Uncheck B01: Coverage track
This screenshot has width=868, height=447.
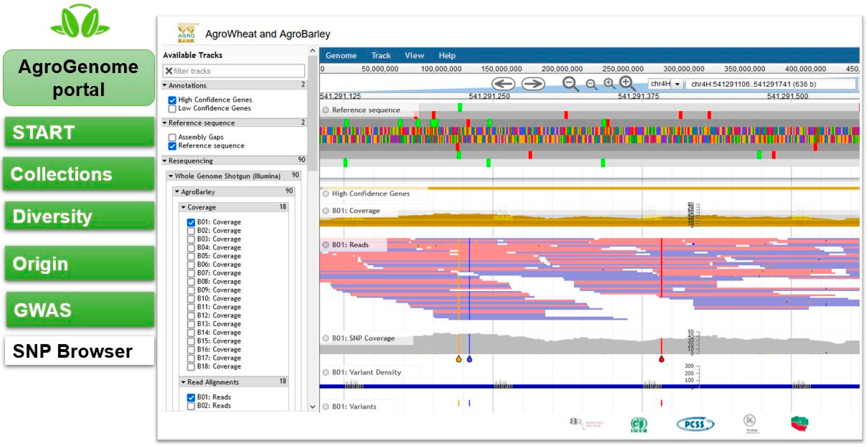(191, 222)
